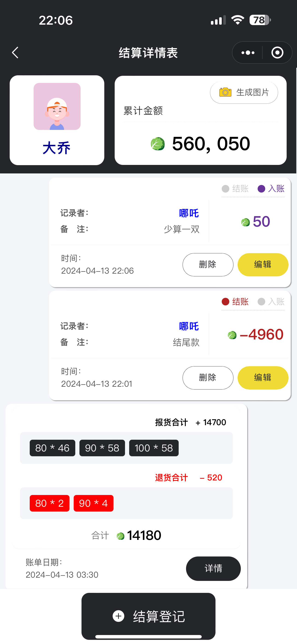Select 入账 radio on the 结尾款 record
This screenshot has width=297, height=644.
(262, 302)
